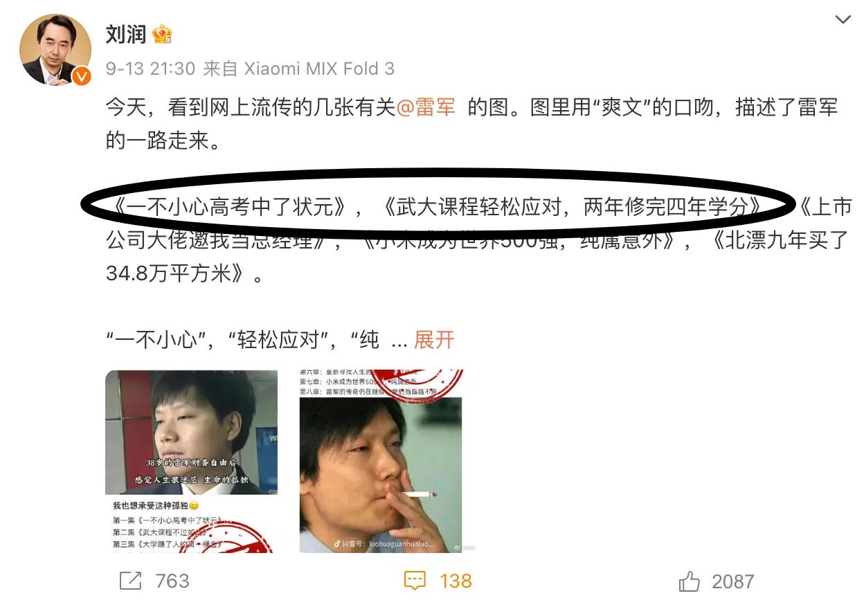
Task: Click the orange verified badge on avatar
Action: (x=81, y=77)
